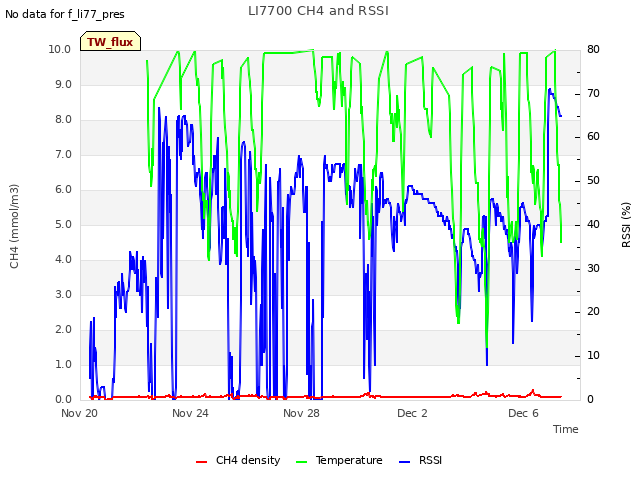Click the blue RSSI legend swatch
The width and height of the screenshot is (640, 480).
tap(404, 462)
